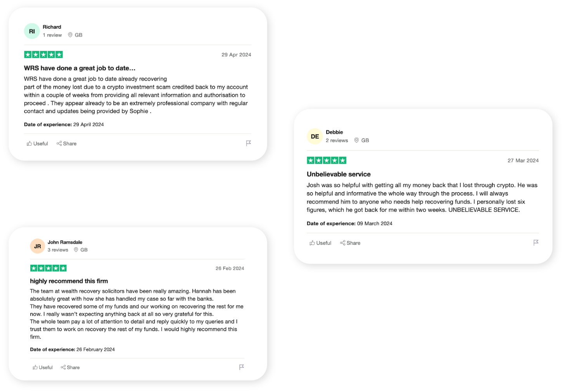Click Useful on John Ramsdale's review
This screenshot has height=392, width=565.
point(43,367)
